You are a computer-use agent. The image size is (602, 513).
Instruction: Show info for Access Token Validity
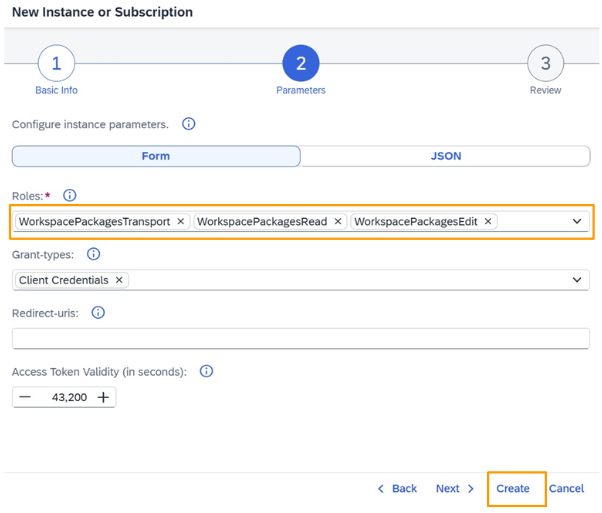206,371
